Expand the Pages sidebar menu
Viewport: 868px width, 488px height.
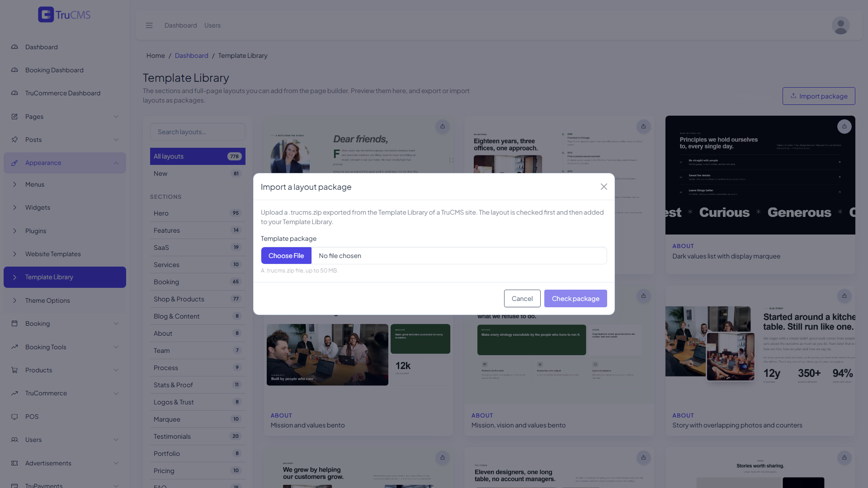coord(116,117)
